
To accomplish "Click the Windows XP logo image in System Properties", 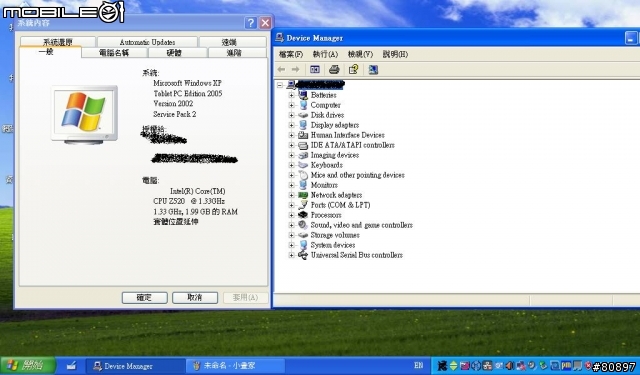I will point(84,115).
